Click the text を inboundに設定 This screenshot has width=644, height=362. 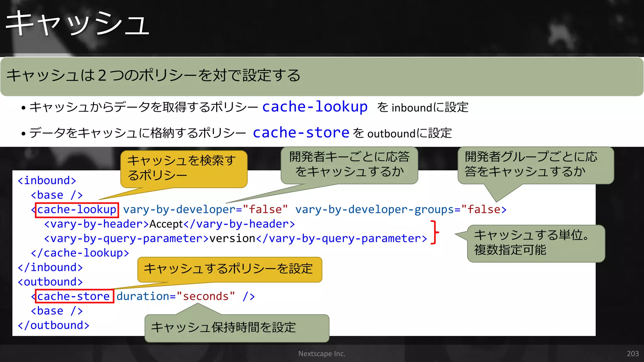click(x=423, y=107)
